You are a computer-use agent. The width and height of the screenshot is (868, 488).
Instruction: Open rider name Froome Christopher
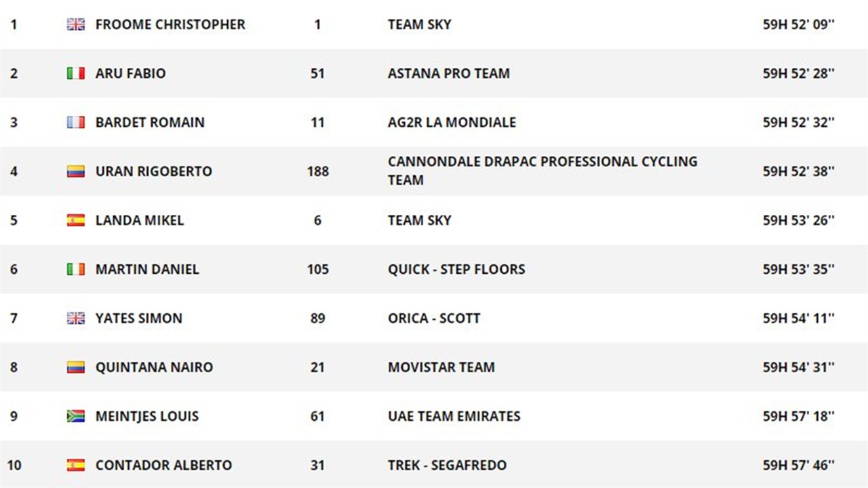[170, 24]
